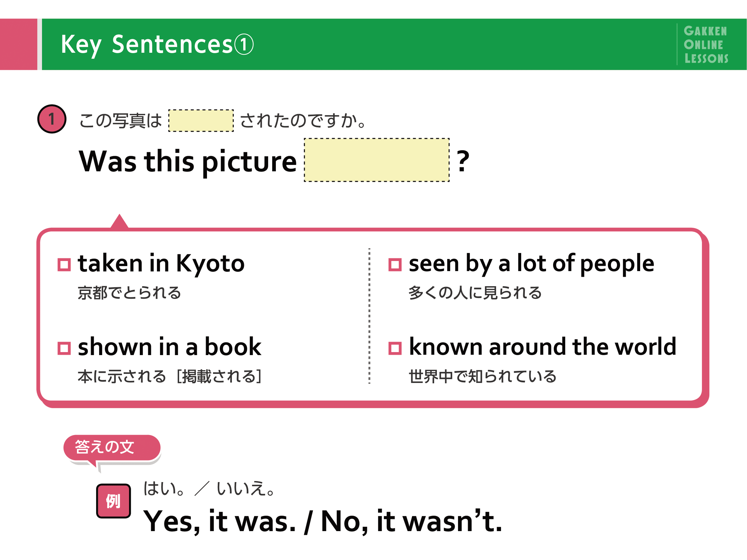Screen dimensions: 747x560
Task: Click the 答えの文 speech bubble label
Action: pyautogui.click(x=112, y=447)
